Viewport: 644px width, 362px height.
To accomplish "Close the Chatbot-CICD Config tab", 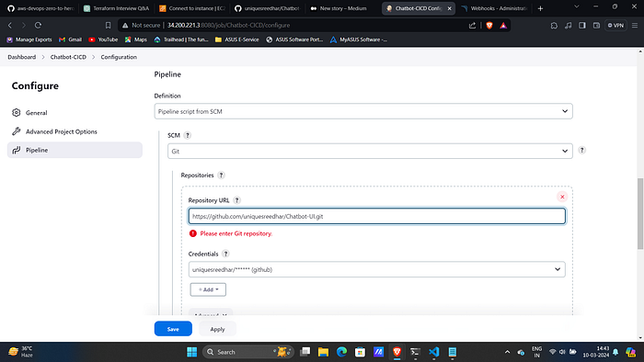I will 449,8.
